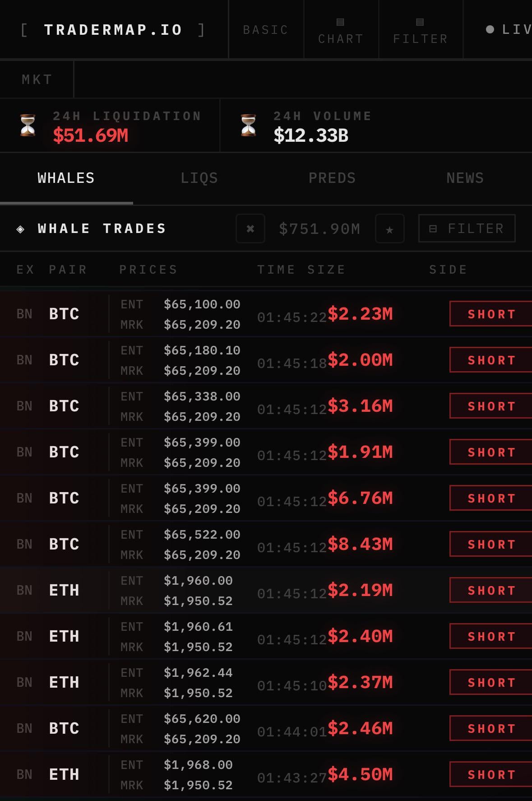Image resolution: width=532 pixels, height=801 pixels.
Task: Switch to the PREDS tab
Action: (x=332, y=178)
